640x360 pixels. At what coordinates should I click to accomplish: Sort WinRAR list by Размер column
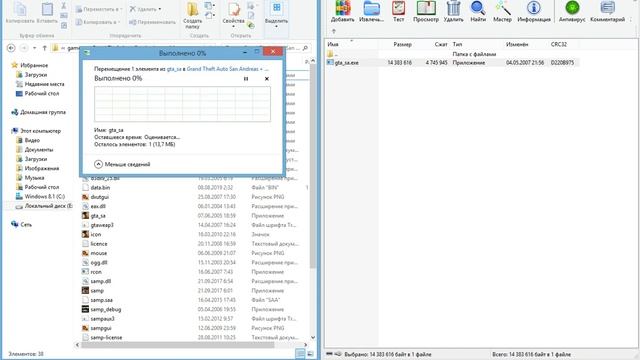coord(402,44)
